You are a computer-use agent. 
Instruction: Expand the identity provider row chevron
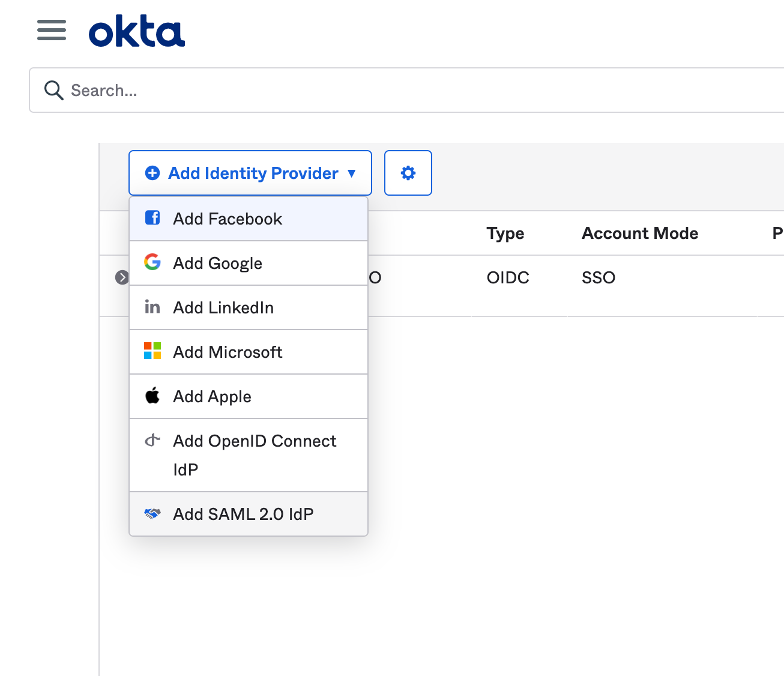(x=122, y=277)
